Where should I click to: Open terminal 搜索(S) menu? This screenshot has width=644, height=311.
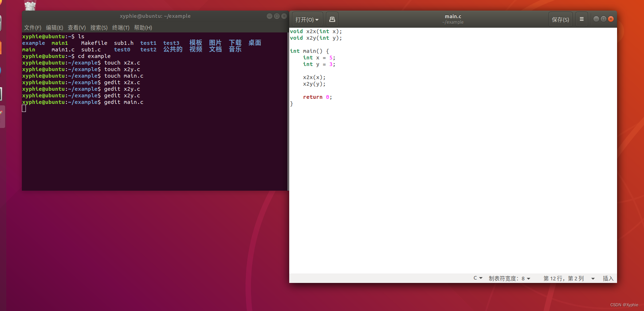tap(99, 28)
